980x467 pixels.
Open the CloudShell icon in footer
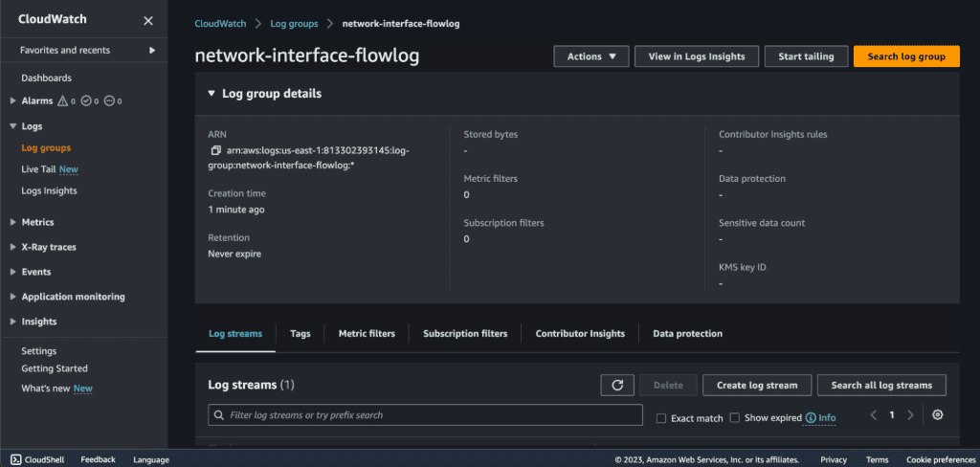click(16, 459)
